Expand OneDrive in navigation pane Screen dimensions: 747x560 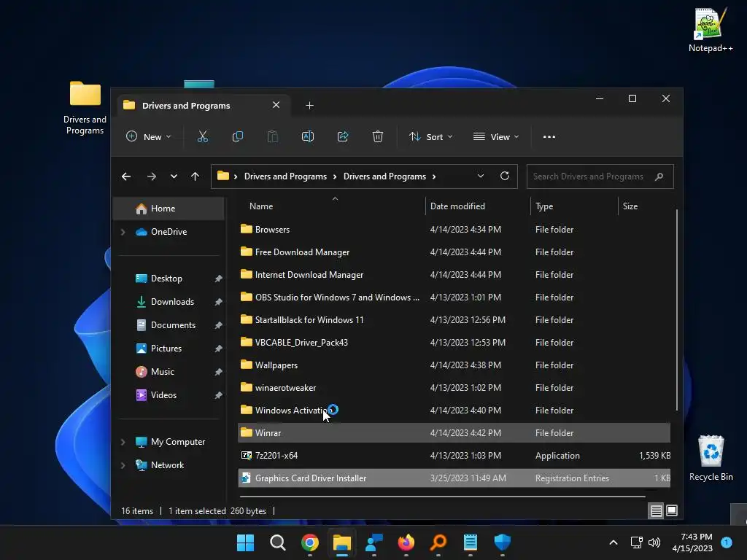[123, 232]
